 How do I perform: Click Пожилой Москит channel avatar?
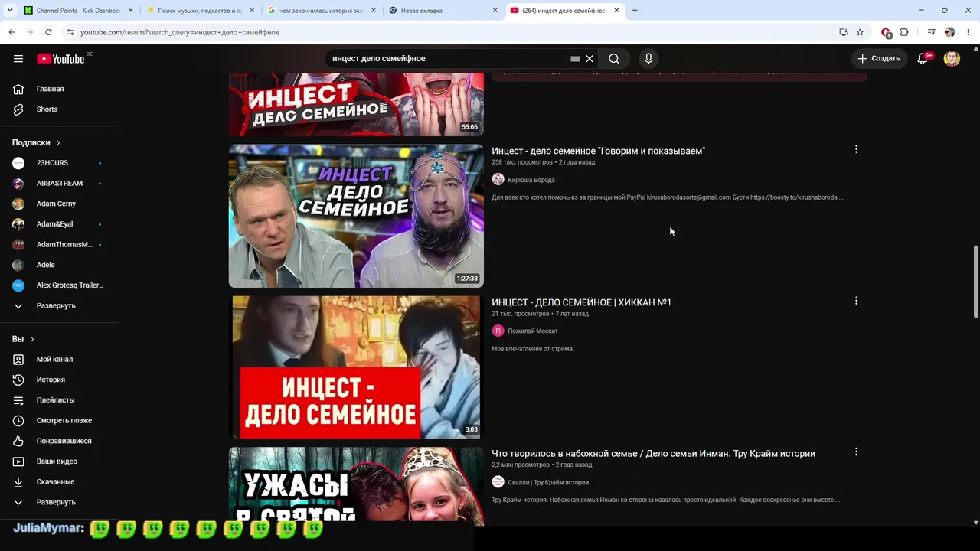click(498, 331)
